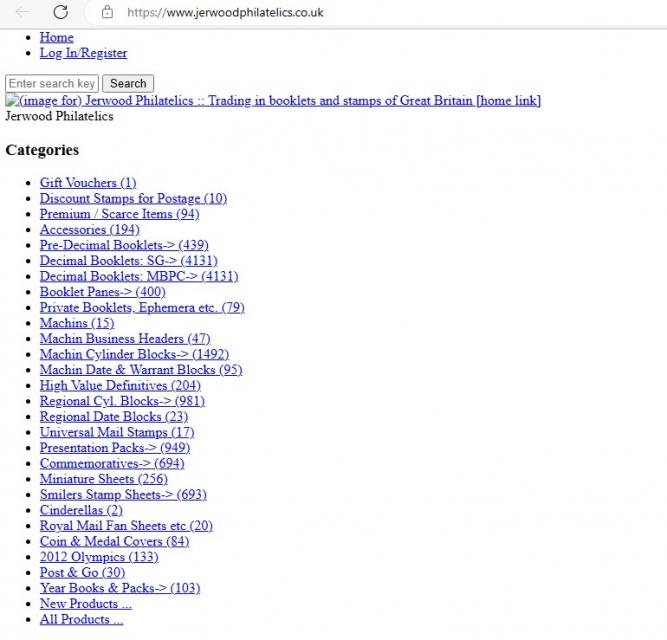Open Year Books & Packs category
This screenshot has height=640, width=667.
(x=120, y=589)
